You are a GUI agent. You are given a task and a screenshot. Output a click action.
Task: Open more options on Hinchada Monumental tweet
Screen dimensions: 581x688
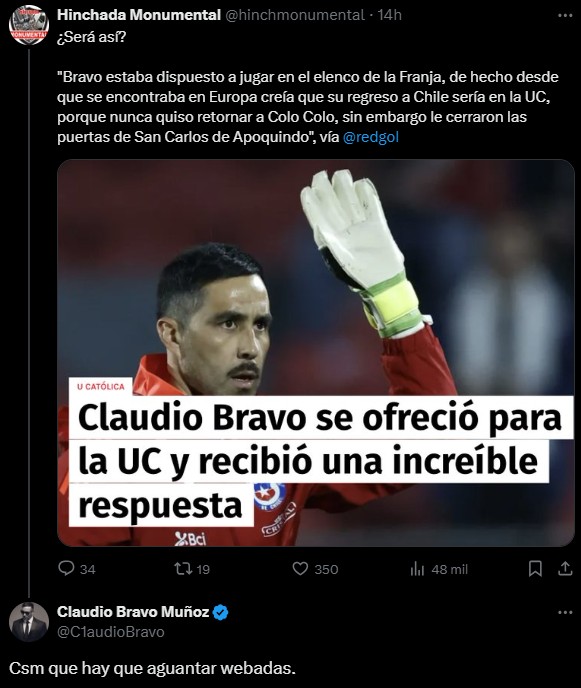click(565, 15)
